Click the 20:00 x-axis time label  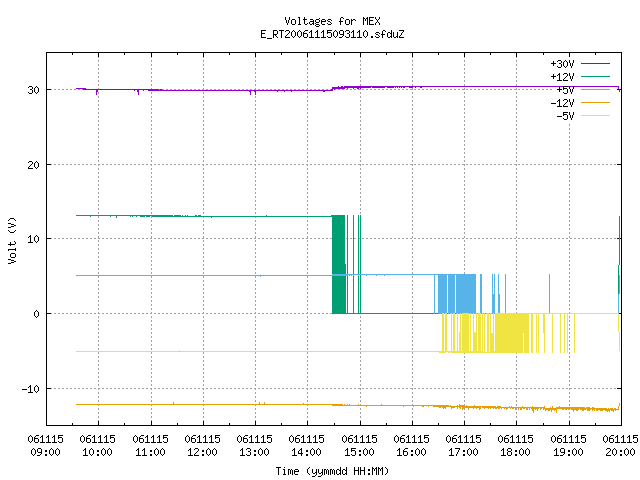[x=620, y=452]
